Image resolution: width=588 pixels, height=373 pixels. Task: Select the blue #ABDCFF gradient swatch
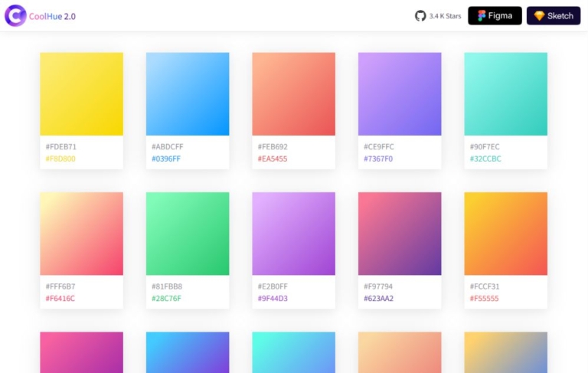click(x=188, y=93)
